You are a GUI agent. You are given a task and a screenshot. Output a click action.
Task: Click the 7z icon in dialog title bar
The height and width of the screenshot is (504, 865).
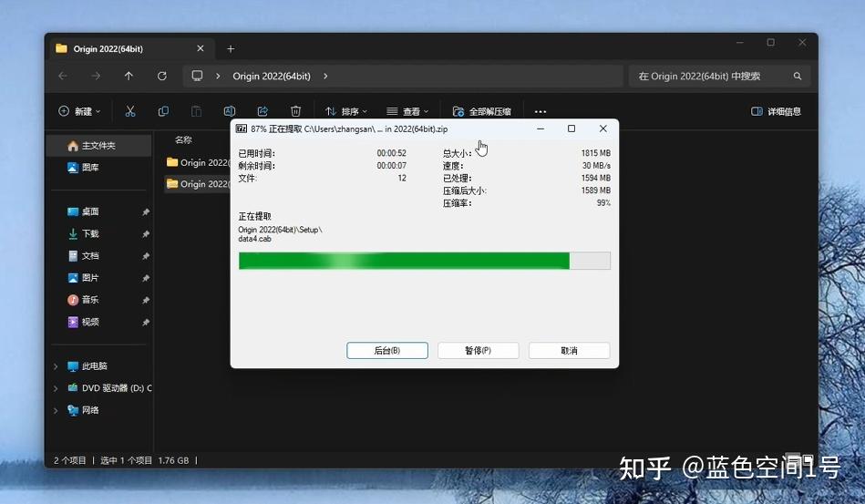pyautogui.click(x=242, y=129)
